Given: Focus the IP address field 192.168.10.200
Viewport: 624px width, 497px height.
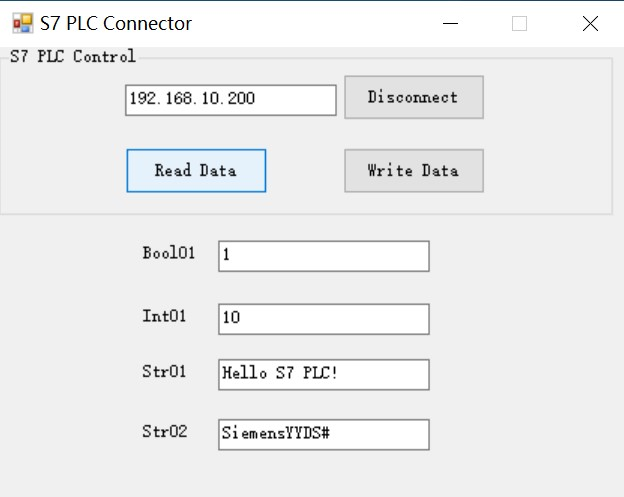Looking at the screenshot, I should point(230,100).
